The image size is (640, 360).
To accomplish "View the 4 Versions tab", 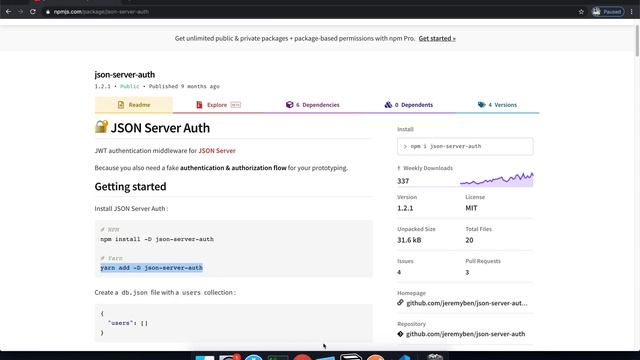I will coord(497,105).
